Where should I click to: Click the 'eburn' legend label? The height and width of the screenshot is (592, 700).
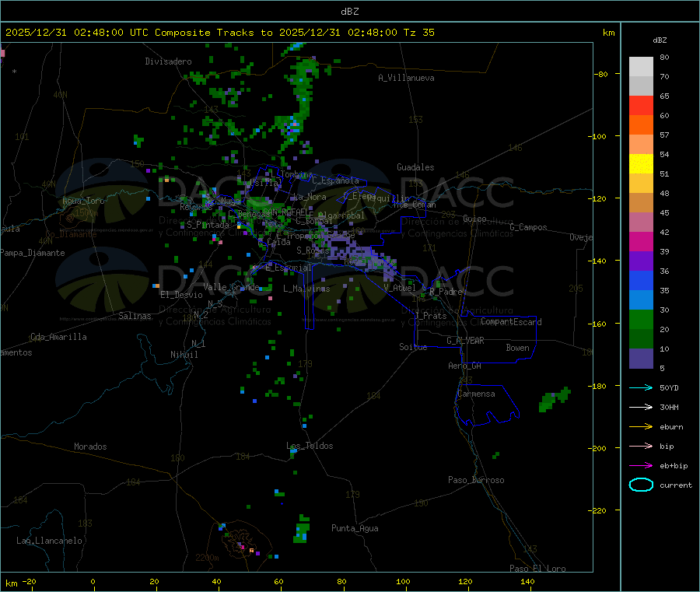click(x=671, y=427)
